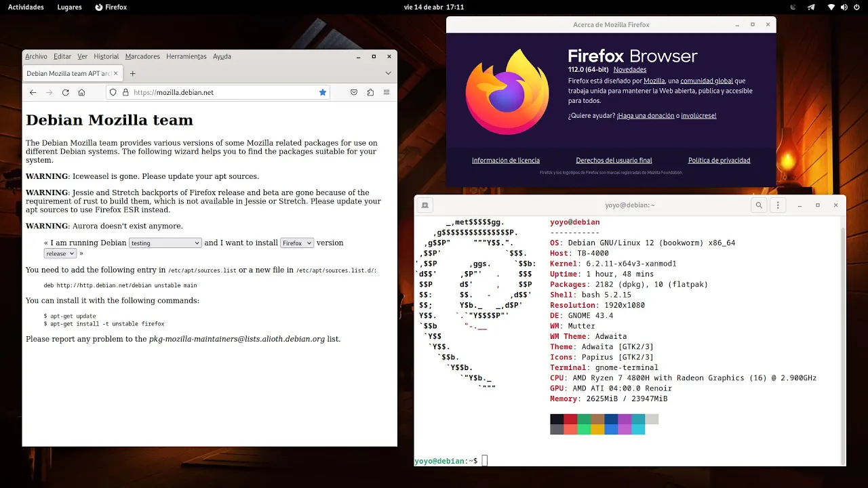Click the browser Back arrow

33,92
